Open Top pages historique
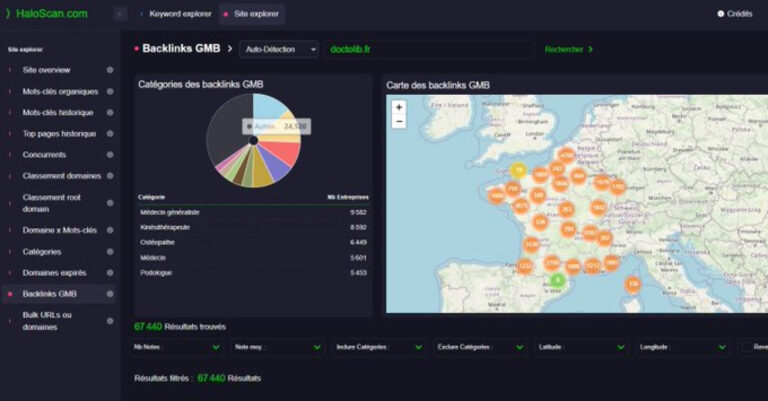768x401 pixels. [x=59, y=134]
